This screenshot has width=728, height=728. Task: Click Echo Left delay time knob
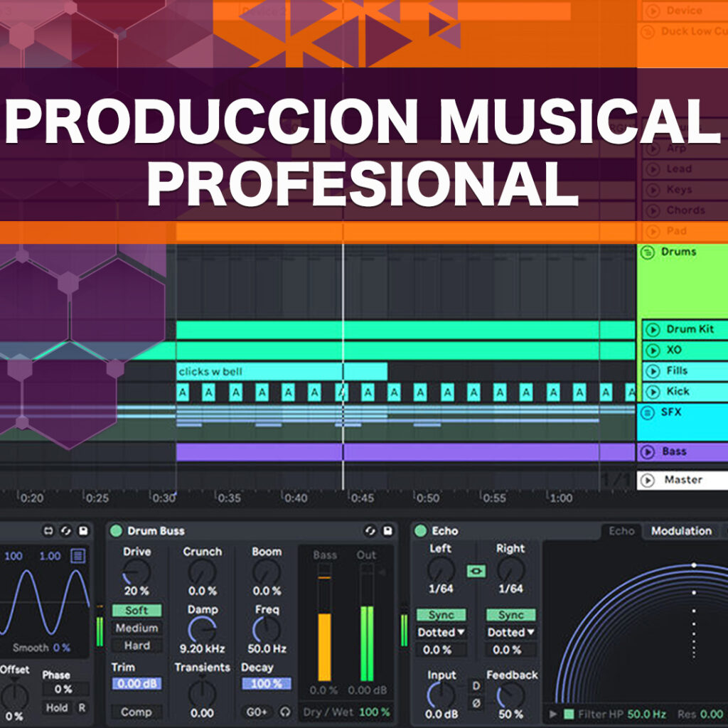441,569
